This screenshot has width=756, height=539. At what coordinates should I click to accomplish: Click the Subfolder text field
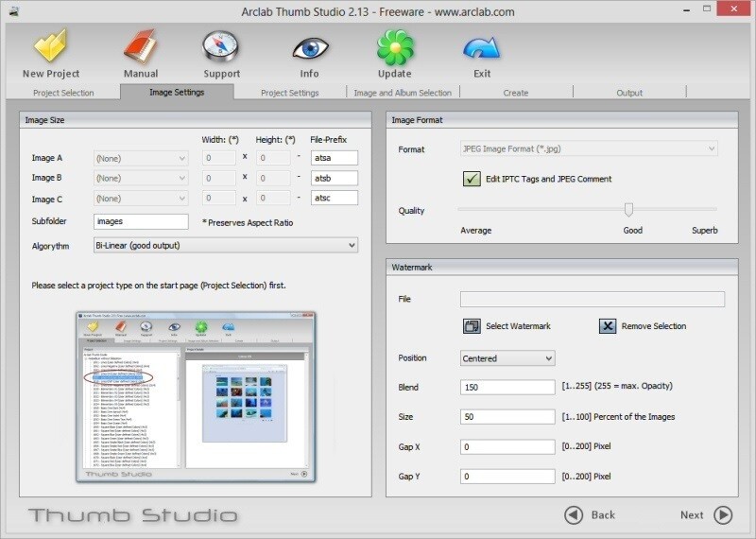pyautogui.click(x=141, y=221)
